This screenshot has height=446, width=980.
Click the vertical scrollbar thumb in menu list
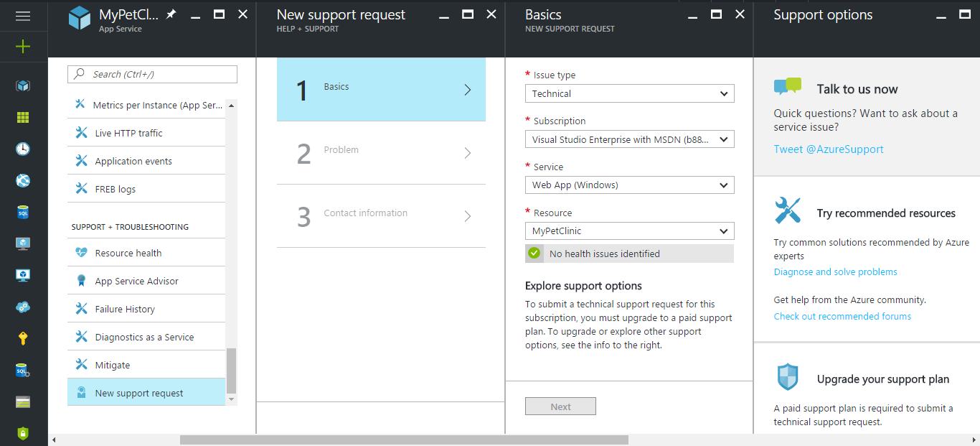point(231,371)
